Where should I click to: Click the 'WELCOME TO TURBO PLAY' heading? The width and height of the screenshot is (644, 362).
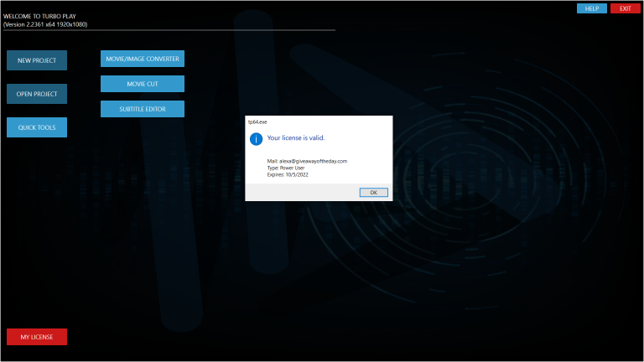[39, 17]
